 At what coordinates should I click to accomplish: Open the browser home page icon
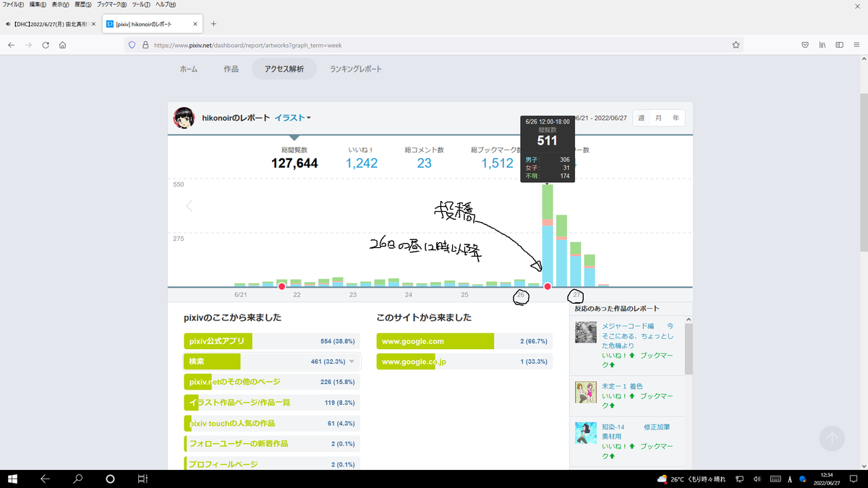tap(63, 45)
